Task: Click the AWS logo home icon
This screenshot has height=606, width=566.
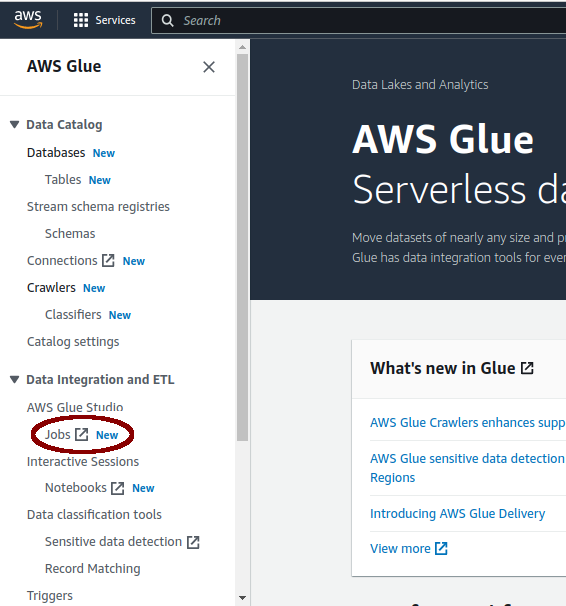Action: coord(28,19)
